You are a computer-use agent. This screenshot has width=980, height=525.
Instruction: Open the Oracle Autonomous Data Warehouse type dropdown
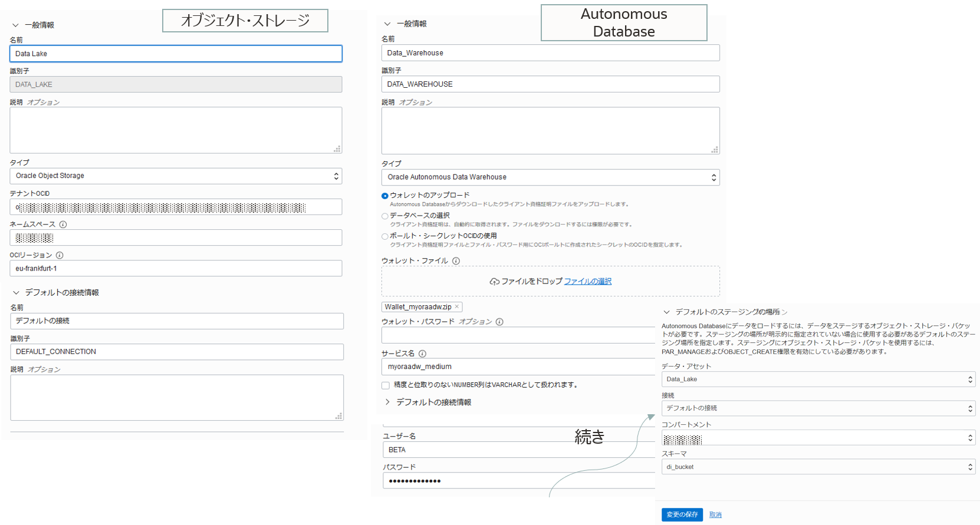click(x=550, y=177)
